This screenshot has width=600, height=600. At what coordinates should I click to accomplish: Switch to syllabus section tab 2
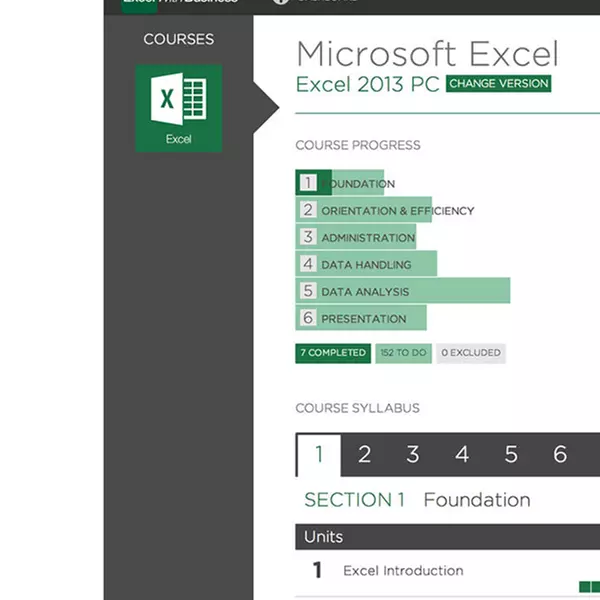[364, 455]
